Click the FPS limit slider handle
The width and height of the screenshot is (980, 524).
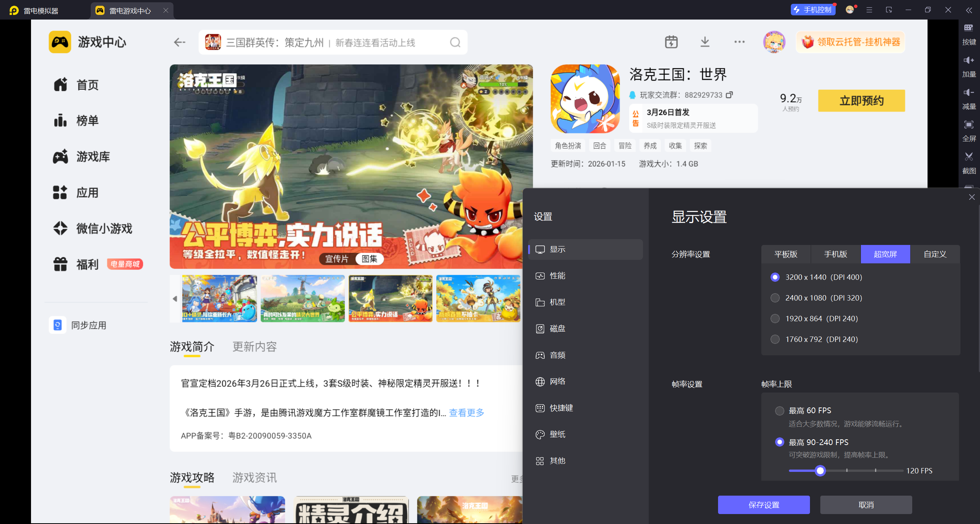(820, 471)
